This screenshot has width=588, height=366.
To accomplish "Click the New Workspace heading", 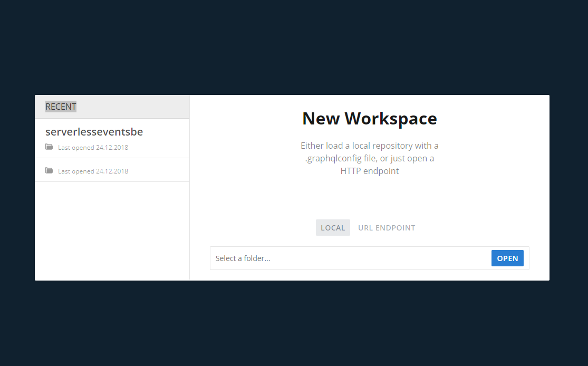I will pos(369,118).
